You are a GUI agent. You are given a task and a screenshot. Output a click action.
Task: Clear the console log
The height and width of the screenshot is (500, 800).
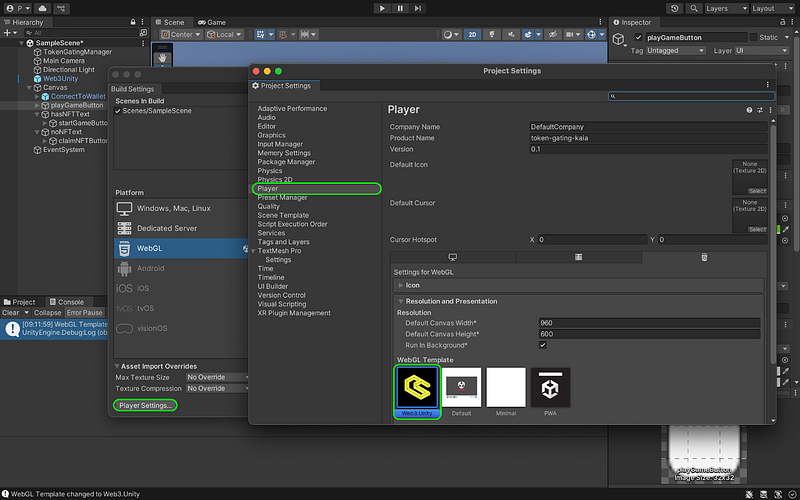[x=10, y=313]
